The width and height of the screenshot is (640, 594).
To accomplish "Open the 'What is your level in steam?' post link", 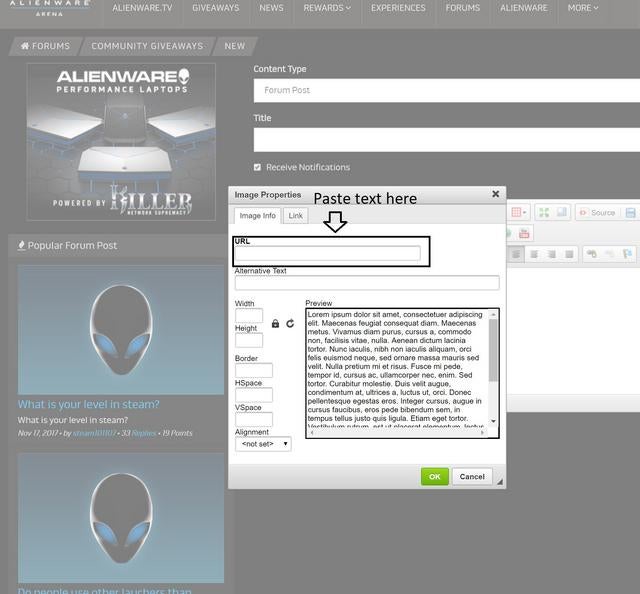I will tap(89, 404).
